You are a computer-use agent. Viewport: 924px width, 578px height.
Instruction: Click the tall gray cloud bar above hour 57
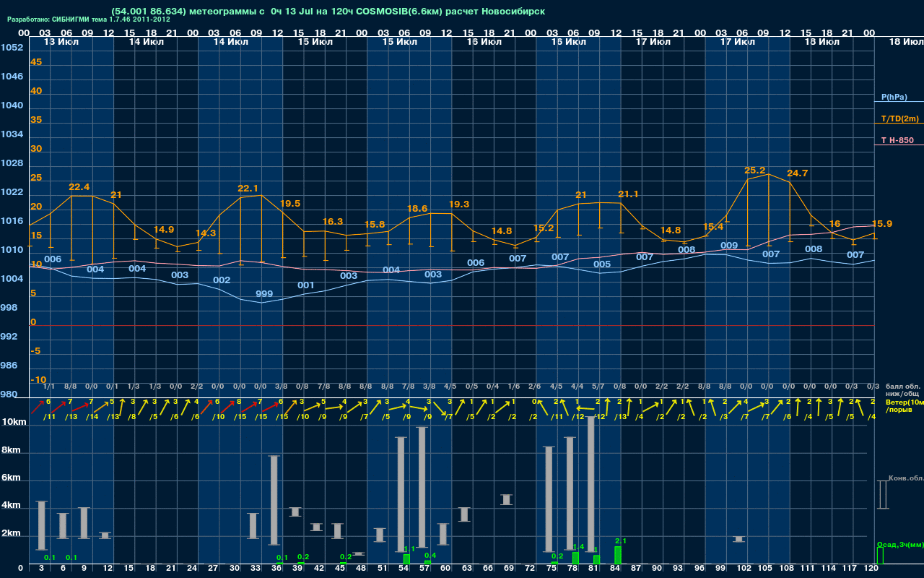422,487
